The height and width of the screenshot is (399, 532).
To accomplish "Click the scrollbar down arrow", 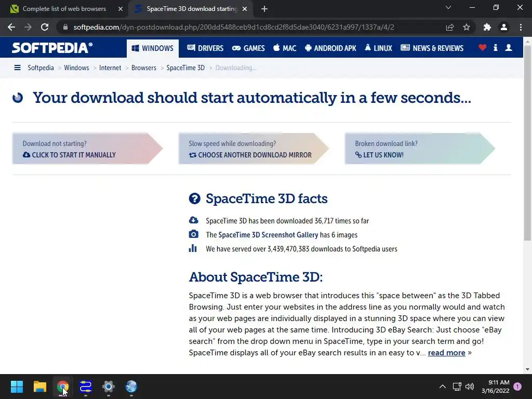I will pyautogui.click(x=527, y=369).
